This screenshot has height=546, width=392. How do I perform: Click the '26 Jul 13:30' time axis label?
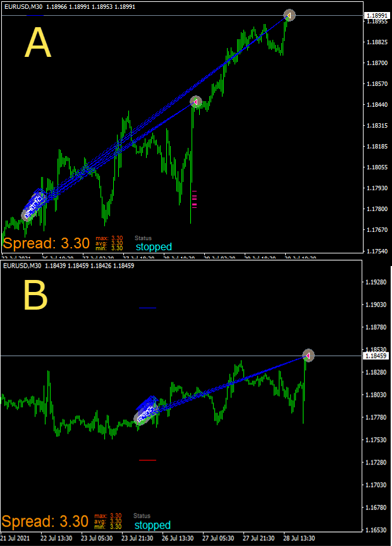[x=178, y=538]
